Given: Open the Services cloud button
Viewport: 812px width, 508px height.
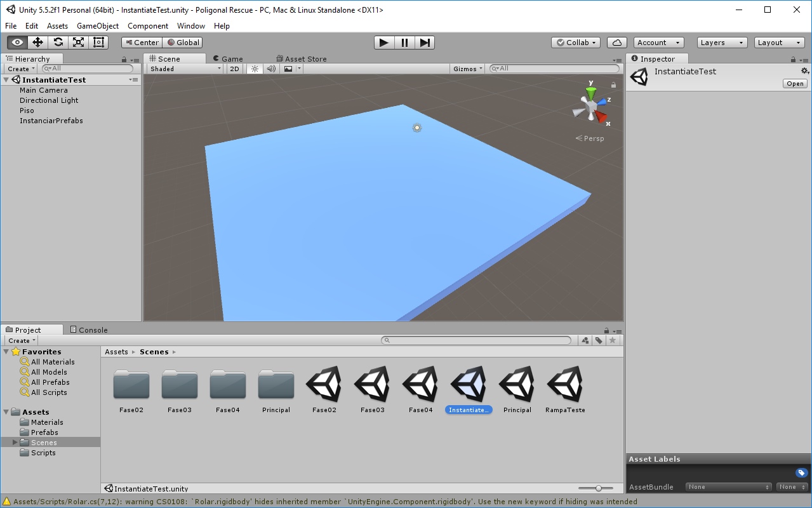Looking at the screenshot, I should (617, 43).
